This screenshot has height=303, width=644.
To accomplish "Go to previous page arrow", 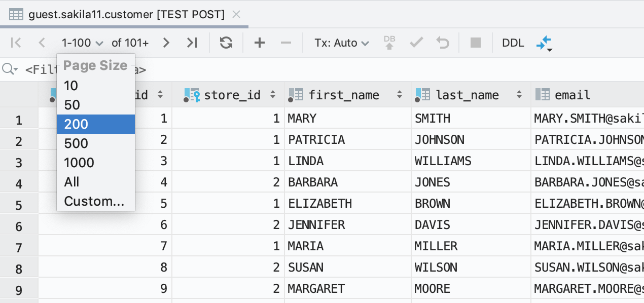I will coord(42,43).
